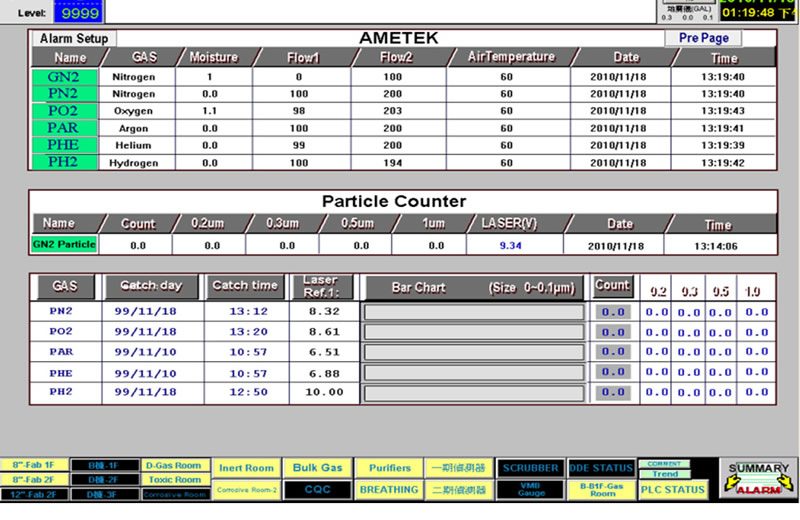Viewport: 800px width, 520px height.
Task: Select the green PH2 name indicator
Action: 64,162
